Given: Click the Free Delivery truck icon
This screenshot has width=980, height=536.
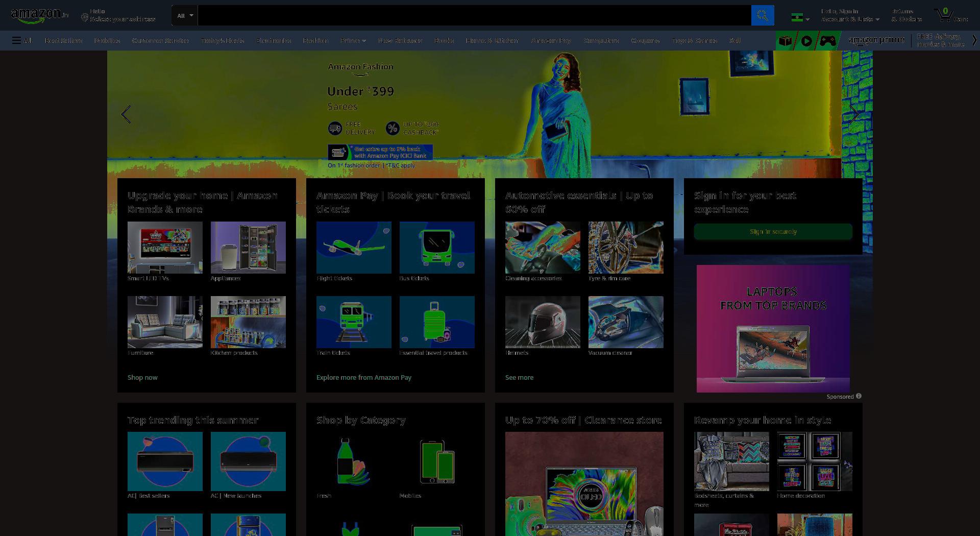Looking at the screenshot, I should (x=335, y=128).
